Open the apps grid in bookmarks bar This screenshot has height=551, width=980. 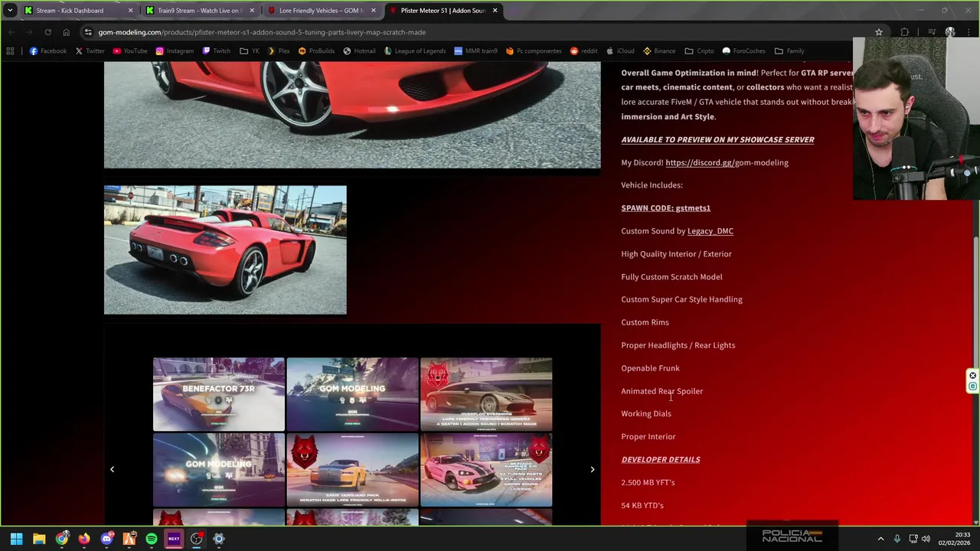[x=10, y=51]
